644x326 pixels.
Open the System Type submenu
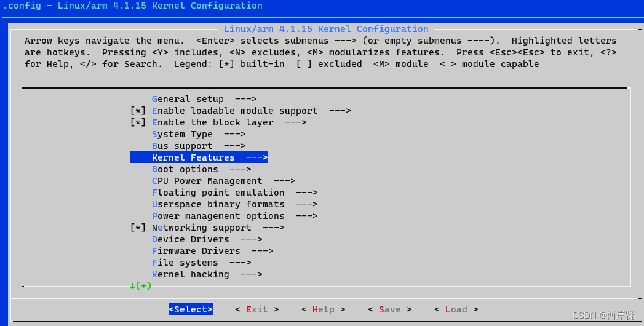(x=199, y=134)
